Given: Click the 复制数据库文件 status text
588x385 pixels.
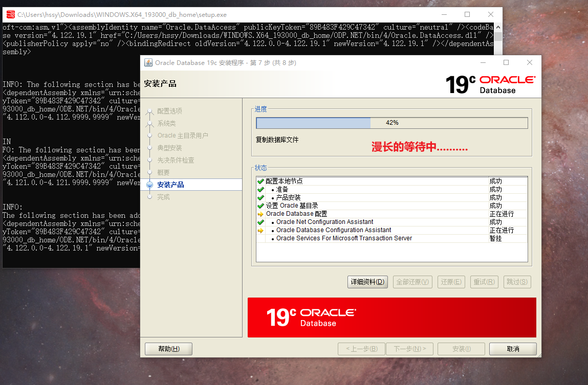Looking at the screenshot, I should coord(277,140).
